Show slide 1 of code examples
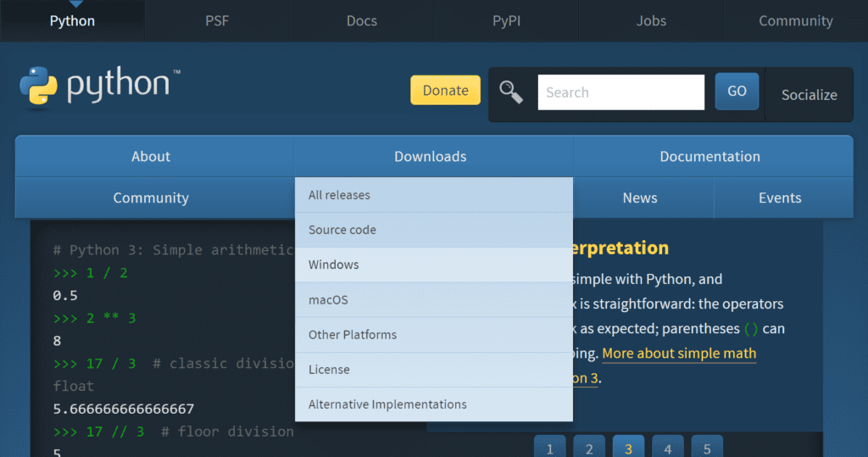The image size is (868, 457). click(x=549, y=448)
